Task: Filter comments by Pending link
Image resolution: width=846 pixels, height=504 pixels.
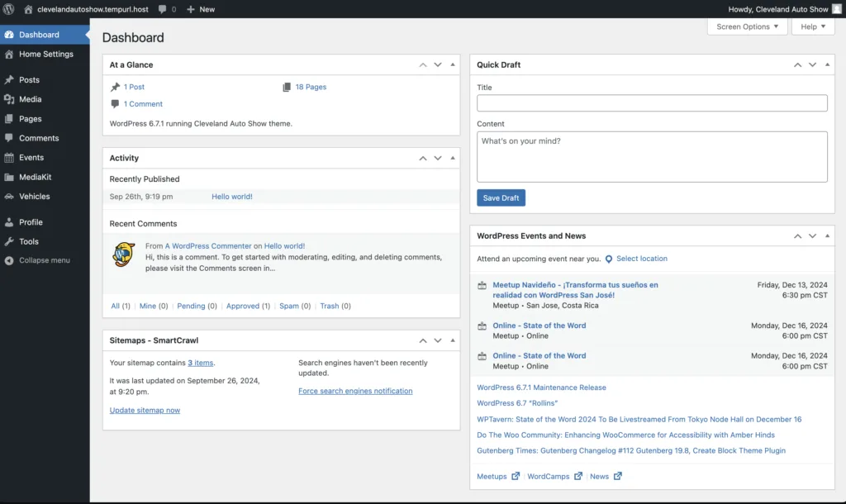Action: coord(191,306)
